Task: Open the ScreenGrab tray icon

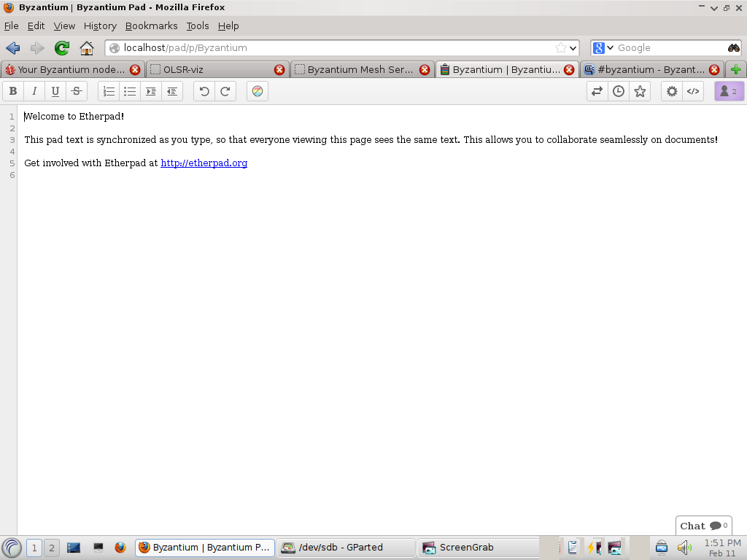Action: click(614, 548)
